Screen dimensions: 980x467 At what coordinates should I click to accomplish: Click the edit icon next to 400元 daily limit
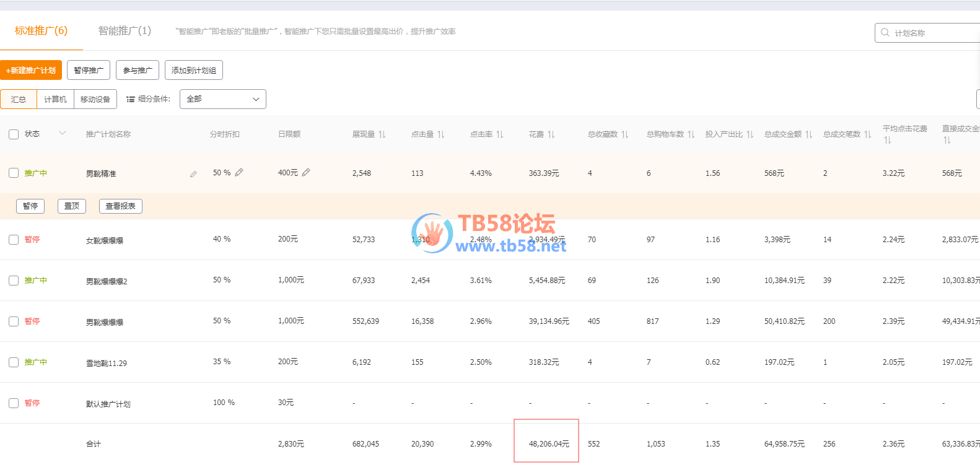306,173
